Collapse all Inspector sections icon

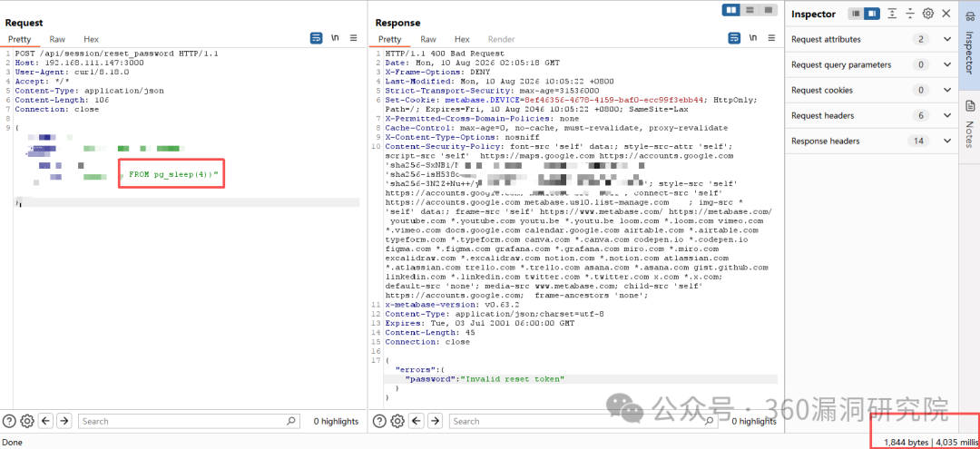910,13
